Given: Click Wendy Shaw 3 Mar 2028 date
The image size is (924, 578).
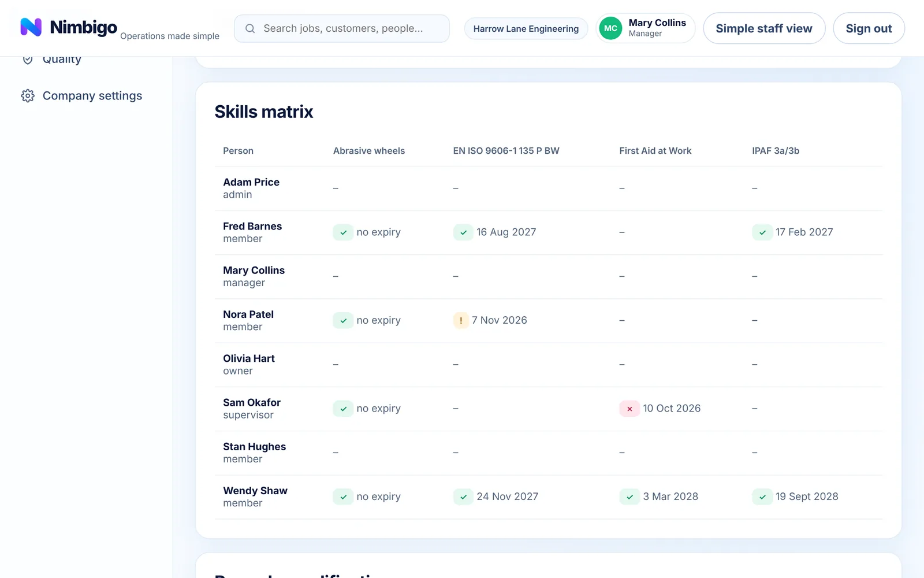Looking at the screenshot, I should coord(670,497).
